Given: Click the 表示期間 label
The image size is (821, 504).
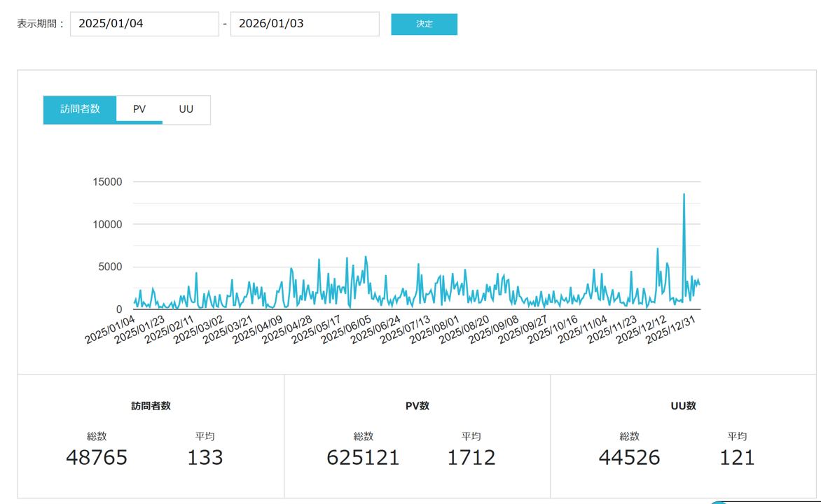Looking at the screenshot, I should (41, 24).
